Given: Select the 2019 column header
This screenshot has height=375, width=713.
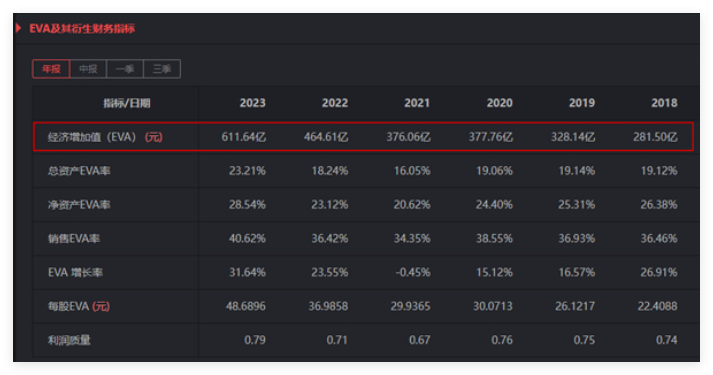Looking at the screenshot, I should (x=582, y=103).
